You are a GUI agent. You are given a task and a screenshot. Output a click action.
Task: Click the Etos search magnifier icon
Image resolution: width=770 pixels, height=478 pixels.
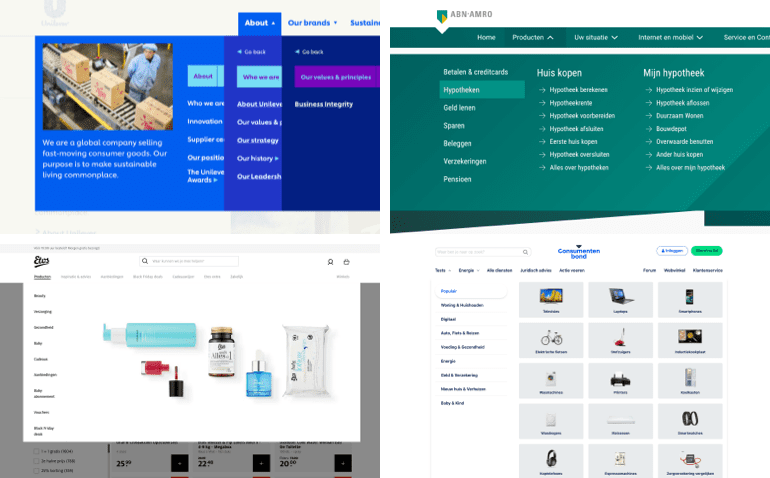145,261
